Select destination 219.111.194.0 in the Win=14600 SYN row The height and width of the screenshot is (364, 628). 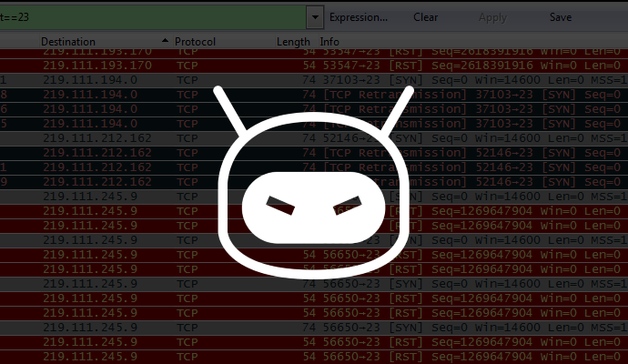(x=90, y=80)
